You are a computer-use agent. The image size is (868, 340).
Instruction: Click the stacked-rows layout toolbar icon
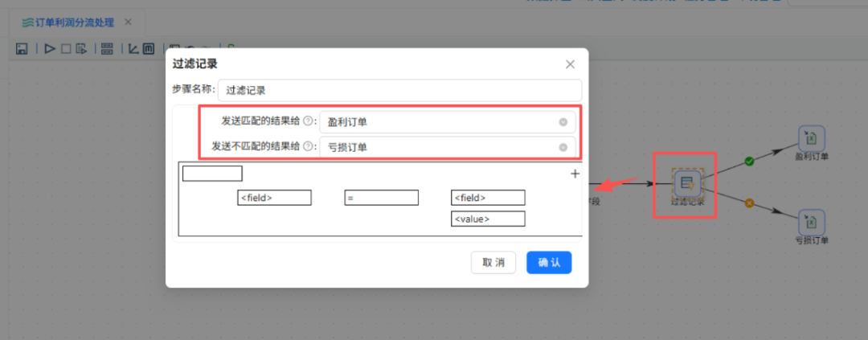(108, 49)
